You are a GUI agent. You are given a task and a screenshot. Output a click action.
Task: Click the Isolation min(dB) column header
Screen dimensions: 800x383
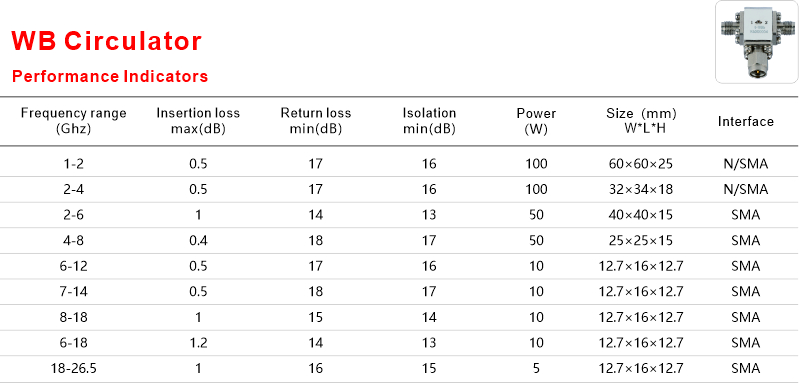[x=429, y=121]
